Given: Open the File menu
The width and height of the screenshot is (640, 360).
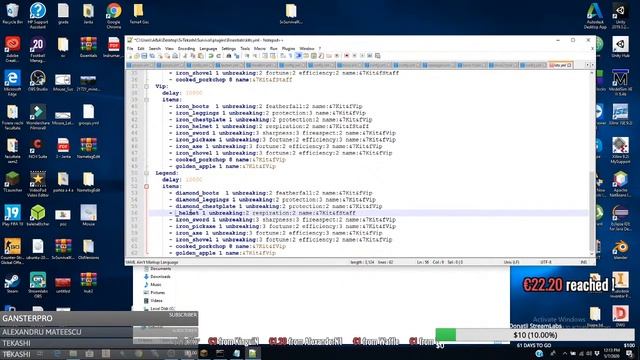Looking at the screenshot, I should (x=130, y=49).
